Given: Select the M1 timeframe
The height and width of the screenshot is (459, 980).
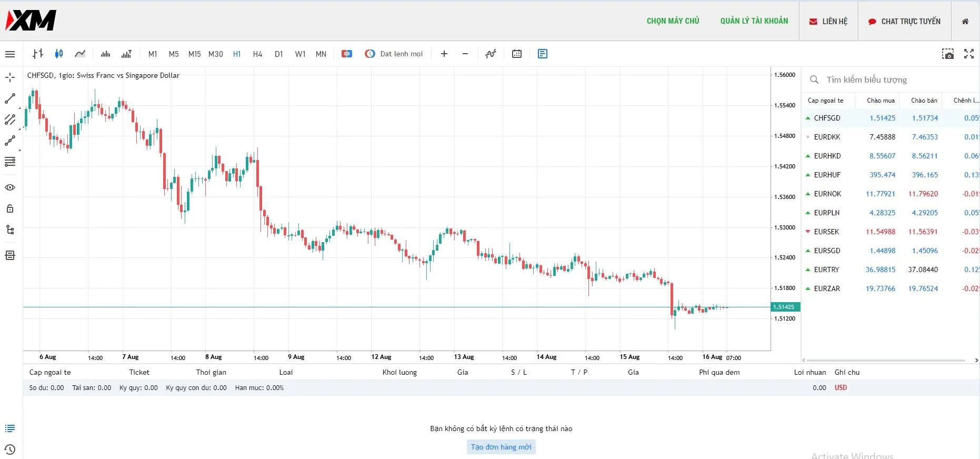Looking at the screenshot, I should pos(153,54).
